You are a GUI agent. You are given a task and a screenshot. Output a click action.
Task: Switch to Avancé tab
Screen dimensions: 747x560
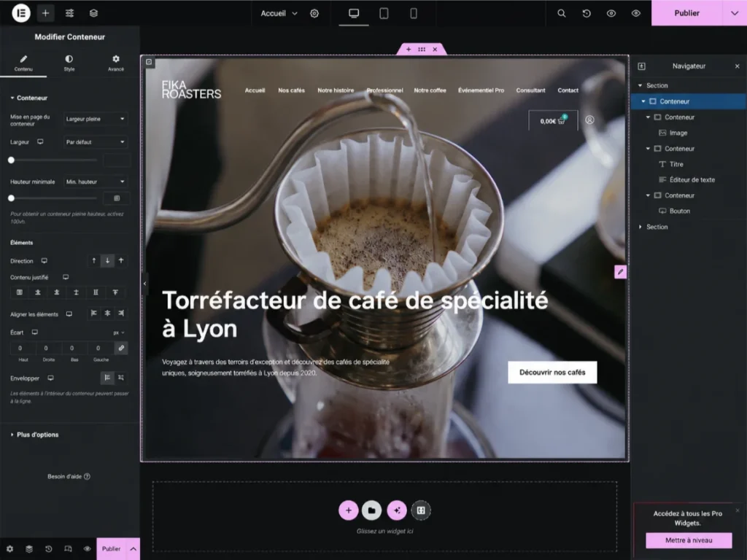(116, 63)
